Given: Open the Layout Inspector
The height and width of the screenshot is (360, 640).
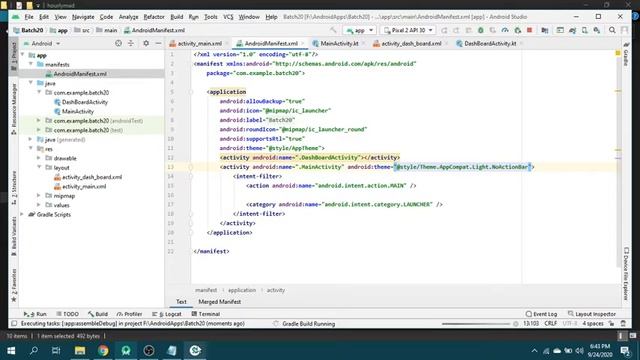Looking at the screenshot, I should (x=592, y=314).
